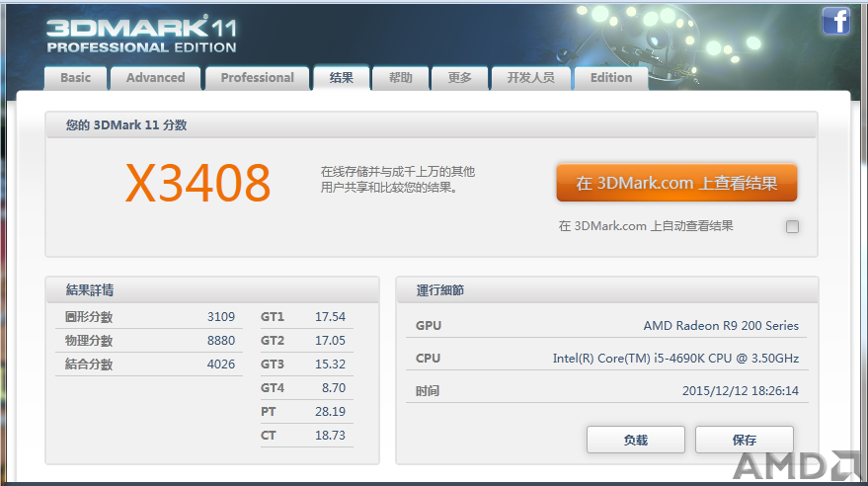
Task: Click the orange 在 3DMark.com 上查看结果 button
Action: (x=676, y=183)
